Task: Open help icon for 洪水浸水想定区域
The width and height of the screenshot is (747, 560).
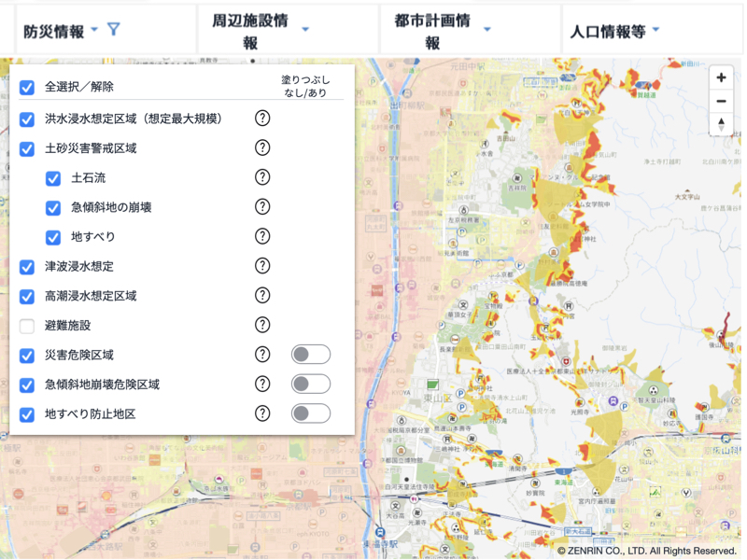Action: pyautogui.click(x=262, y=119)
